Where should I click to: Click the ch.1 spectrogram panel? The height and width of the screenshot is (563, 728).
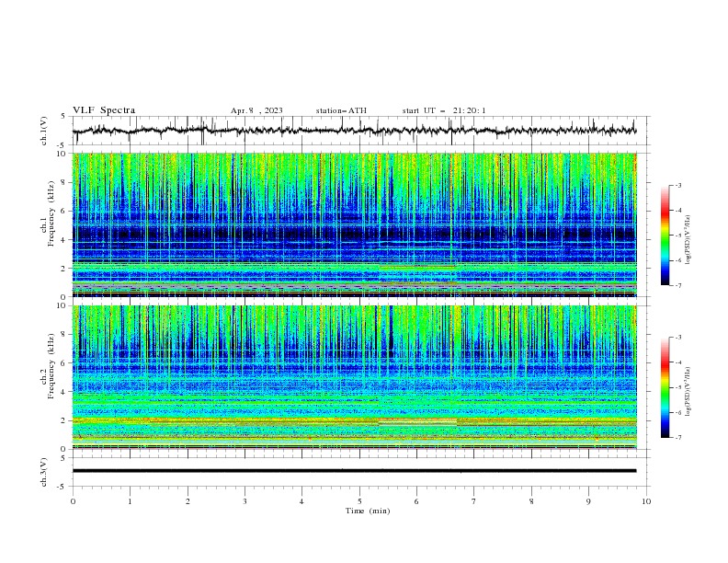click(355, 224)
